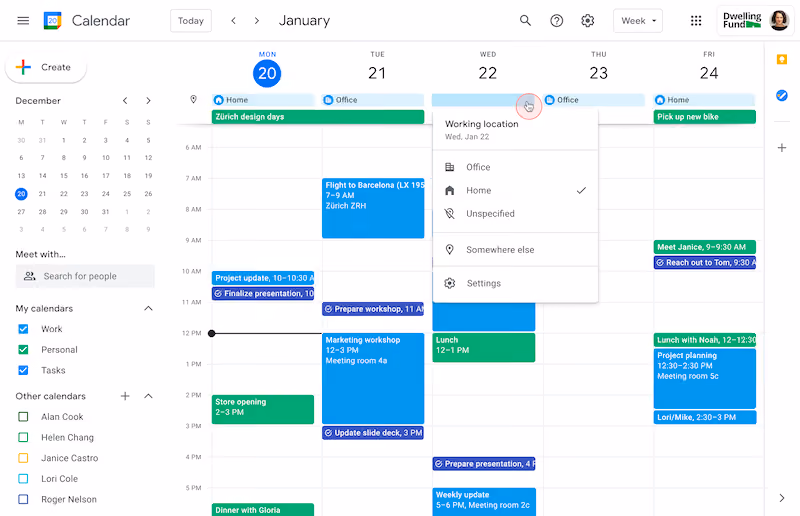This screenshot has height=516, width=800.
Task: Click Somewhere else pin icon
Action: [x=449, y=250]
